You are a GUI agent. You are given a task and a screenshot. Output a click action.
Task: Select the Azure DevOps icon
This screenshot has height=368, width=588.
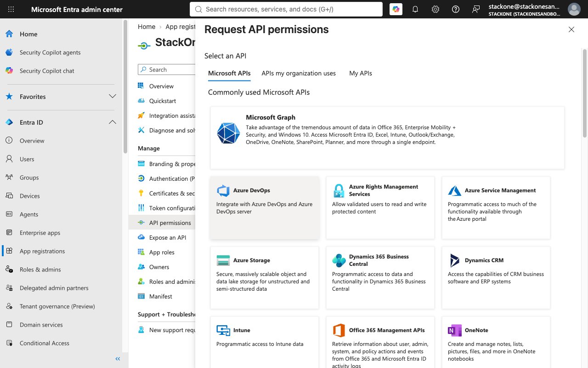223,190
